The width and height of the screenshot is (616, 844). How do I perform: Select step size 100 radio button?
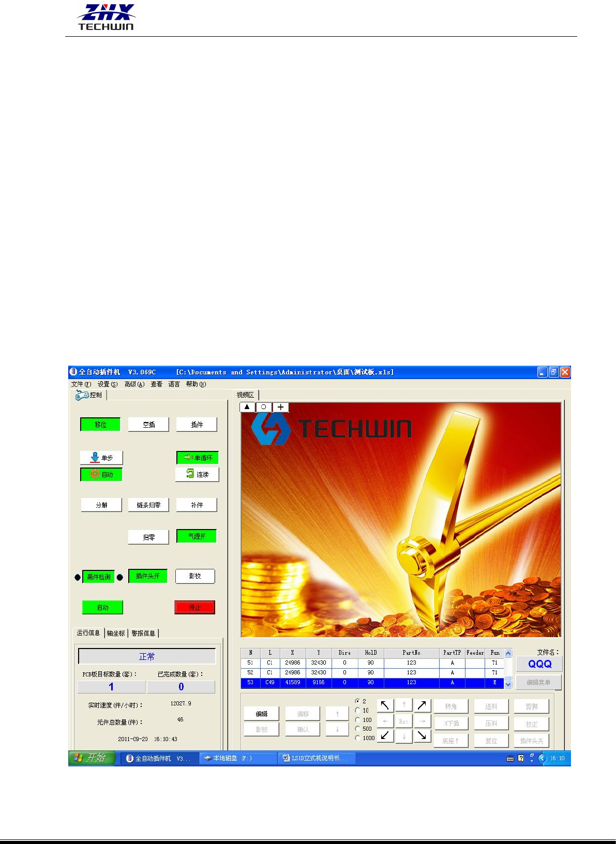click(x=357, y=720)
